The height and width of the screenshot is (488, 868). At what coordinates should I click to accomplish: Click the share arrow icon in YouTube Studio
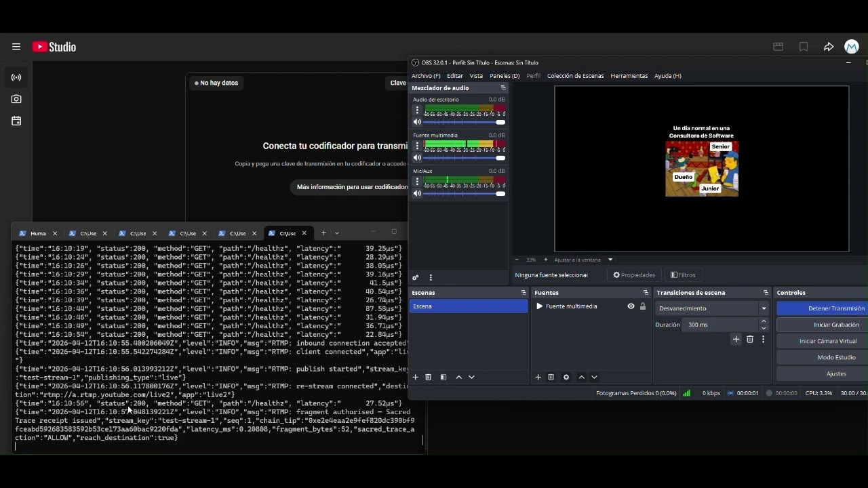coord(829,47)
